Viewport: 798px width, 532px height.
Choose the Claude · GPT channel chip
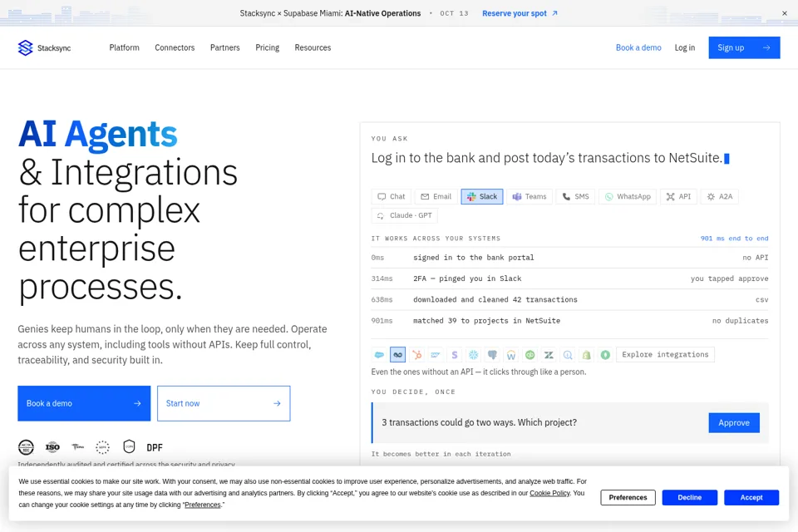(405, 215)
